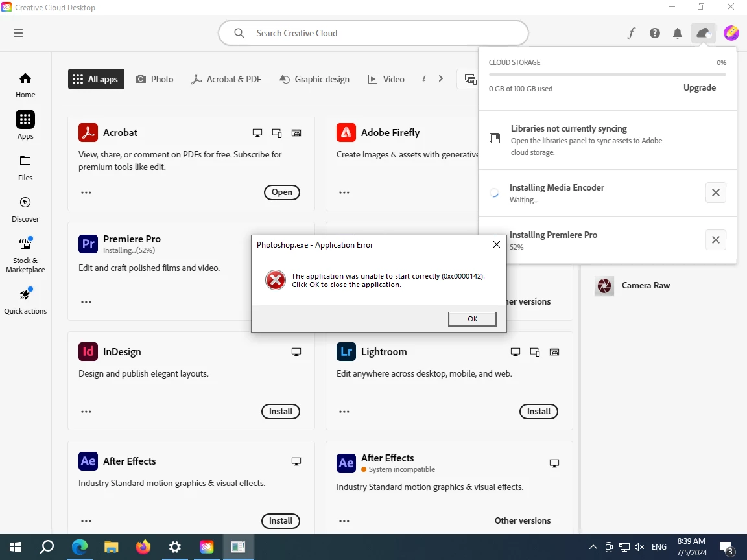Screen dimensions: 747x560
Task: Click Acrobat's web platform icon
Action: (x=296, y=133)
